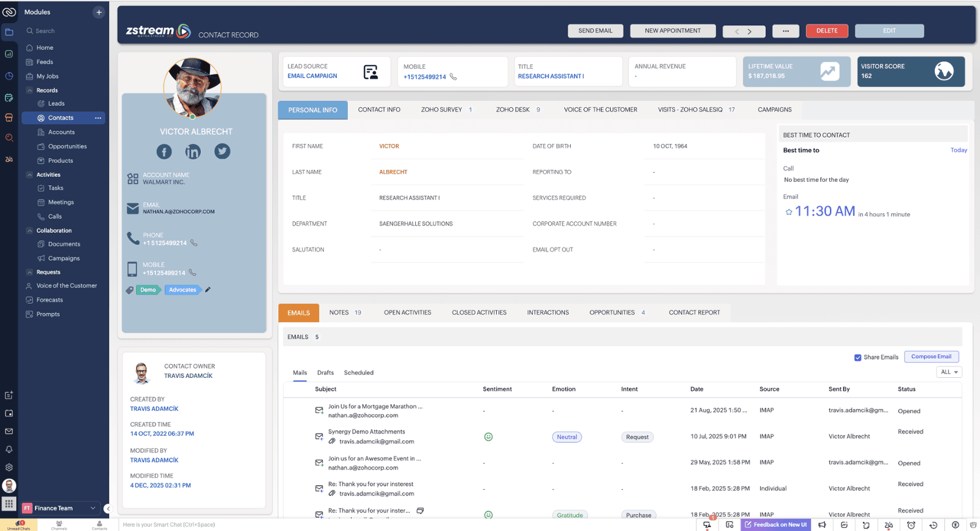Switch to the Contact Info tab

tap(379, 110)
